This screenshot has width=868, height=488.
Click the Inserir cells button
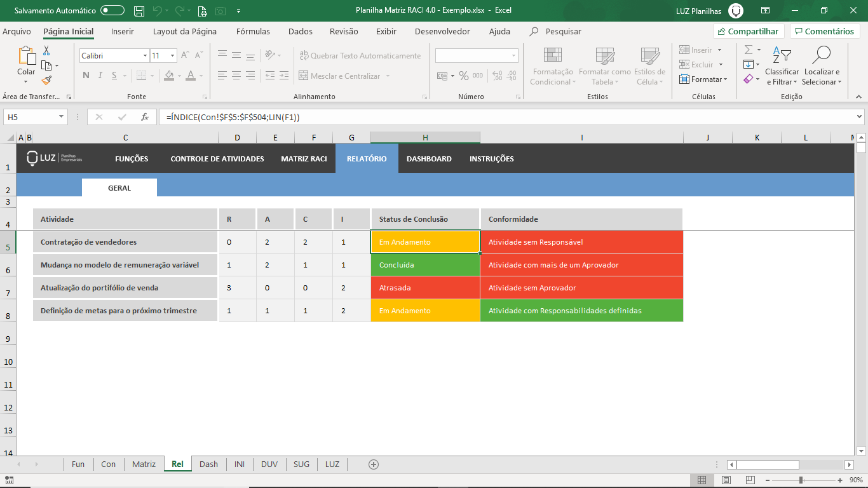(x=696, y=50)
